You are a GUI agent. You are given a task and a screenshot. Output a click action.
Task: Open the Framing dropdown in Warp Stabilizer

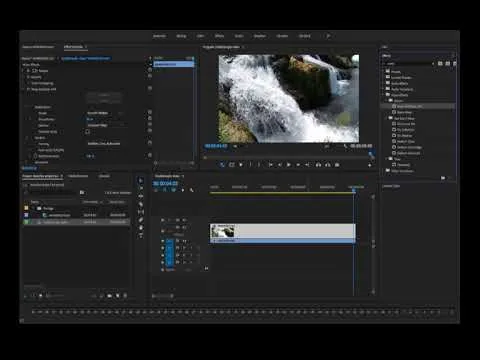(x=105, y=144)
